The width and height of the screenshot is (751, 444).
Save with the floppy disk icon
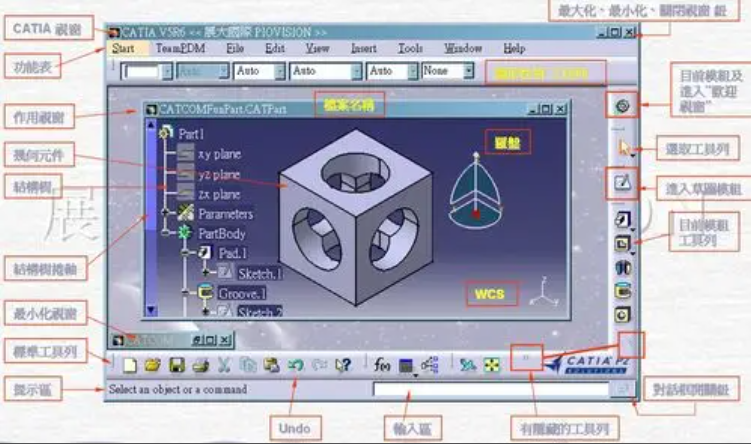tap(177, 365)
